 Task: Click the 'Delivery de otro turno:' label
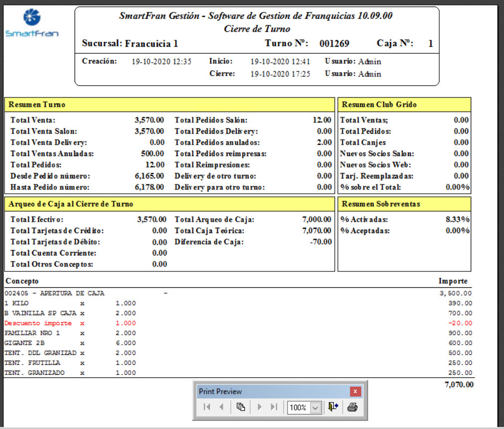(x=215, y=176)
